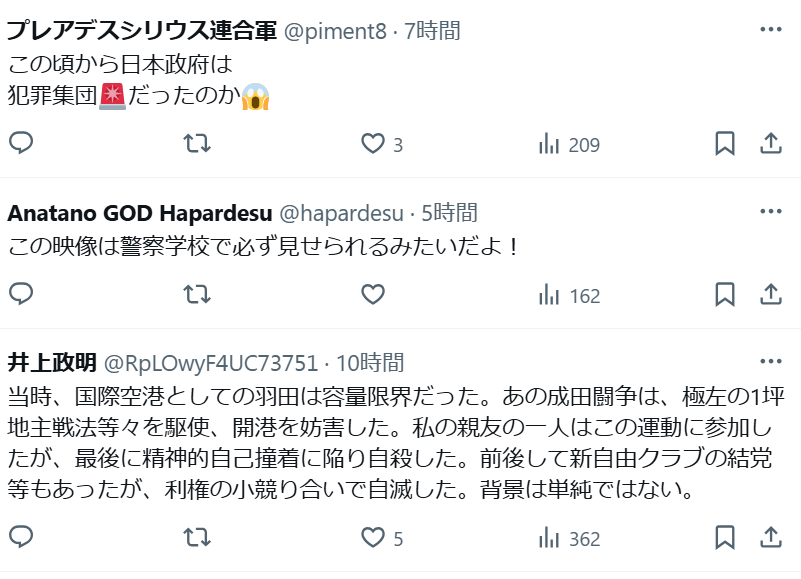View analytics showing 362 views
This screenshot has width=801, height=579.
pyautogui.click(x=569, y=539)
